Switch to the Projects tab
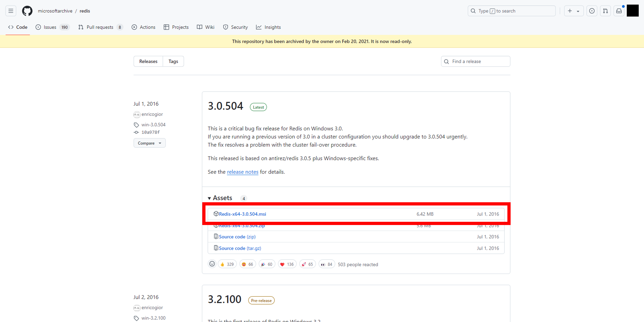Image resolution: width=644 pixels, height=322 pixels. click(x=176, y=27)
